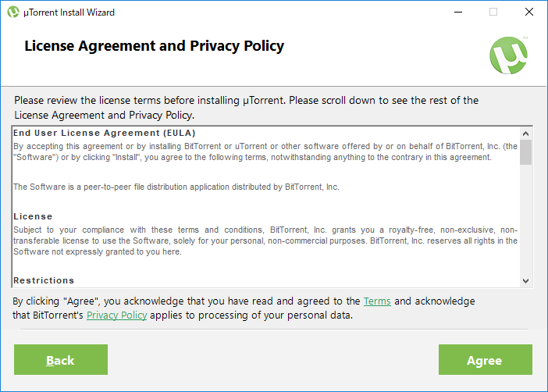This screenshot has height=392, width=548.
Task: Minimize the Install Wizard window
Action: pyautogui.click(x=458, y=12)
